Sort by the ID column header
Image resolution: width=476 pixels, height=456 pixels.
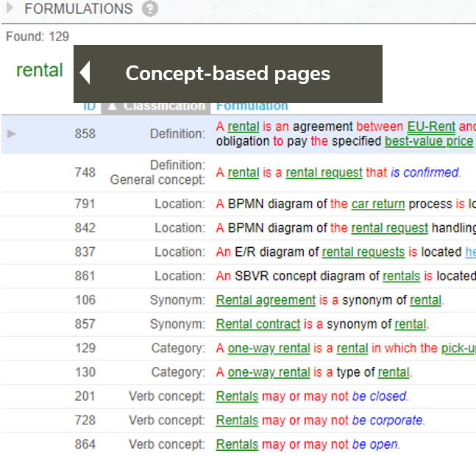pos(89,106)
